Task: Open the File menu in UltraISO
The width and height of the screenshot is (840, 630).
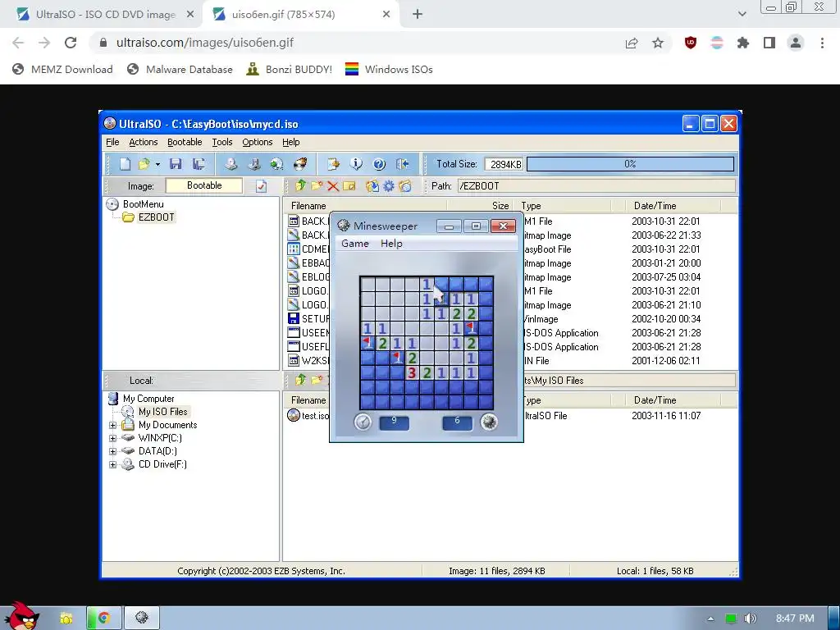Action: point(112,142)
